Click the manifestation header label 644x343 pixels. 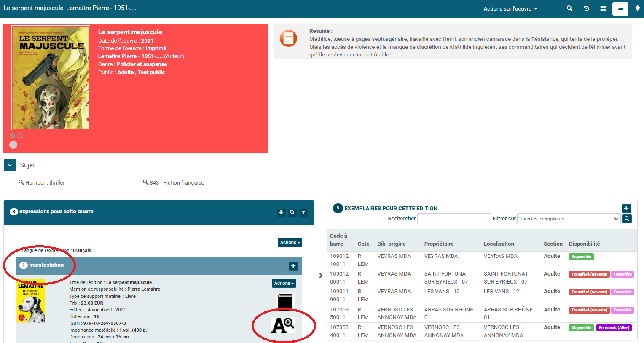pyautogui.click(x=46, y=265)
